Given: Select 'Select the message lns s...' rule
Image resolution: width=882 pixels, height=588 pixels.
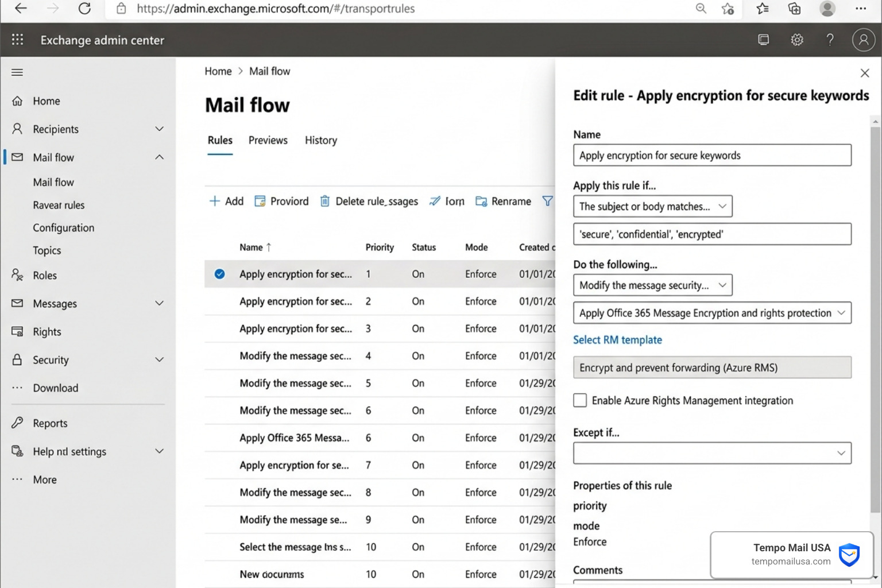Looking at the screenshot, I should pos(380,547).
